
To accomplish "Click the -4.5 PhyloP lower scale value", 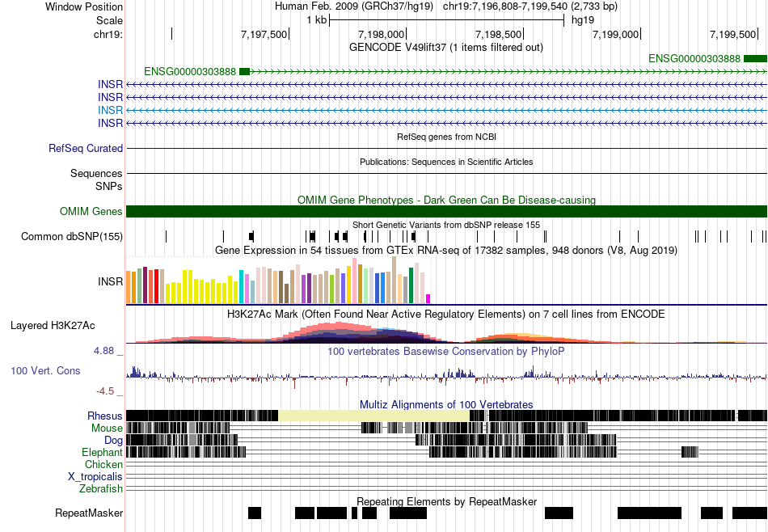I will (105, 391).
